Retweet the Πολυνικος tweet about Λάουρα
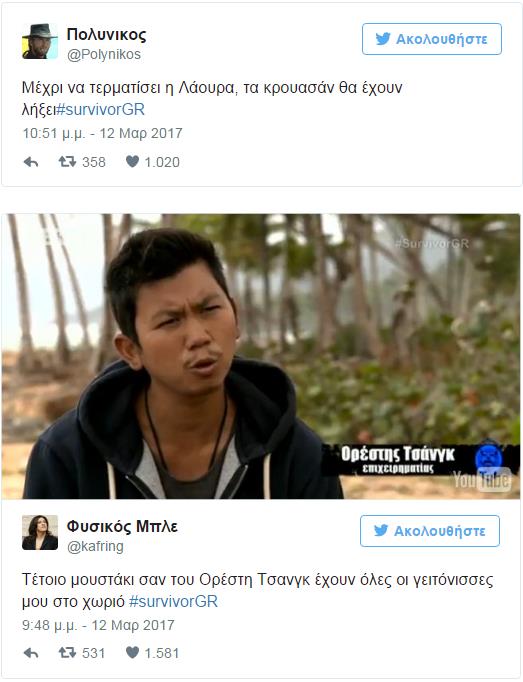The height and width of the screenshot is (682, 523). click(x=67, y=162)
